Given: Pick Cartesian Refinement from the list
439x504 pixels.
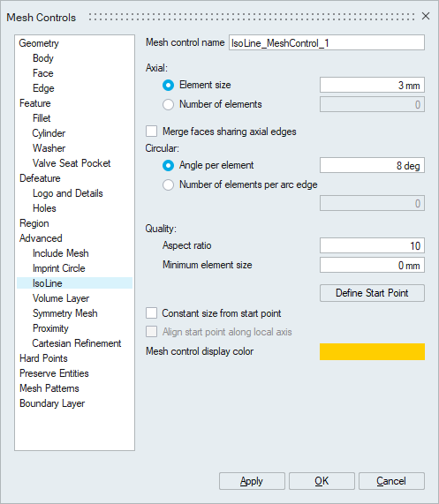Looking at the screenshot, I should pyautogui.click(x=77, y=343).
